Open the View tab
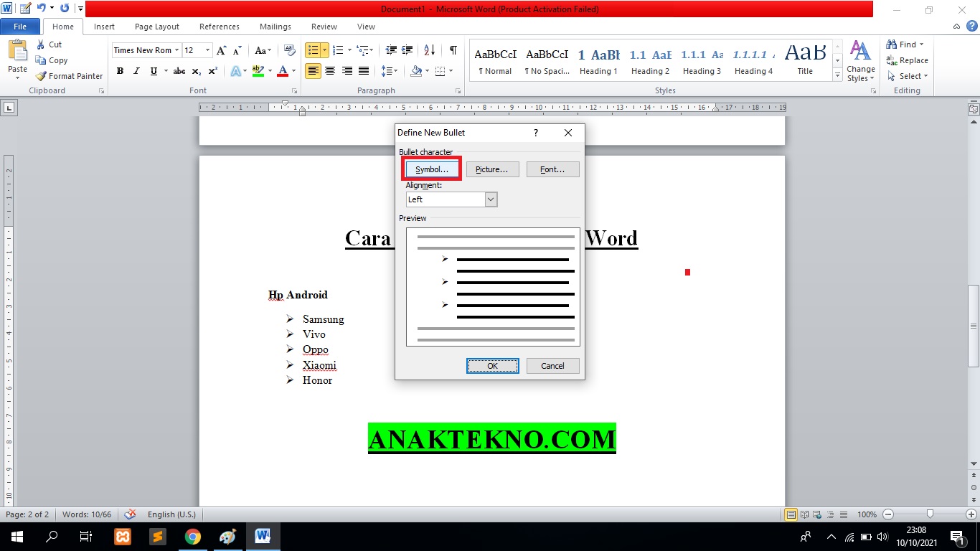 tap(366, 27)
